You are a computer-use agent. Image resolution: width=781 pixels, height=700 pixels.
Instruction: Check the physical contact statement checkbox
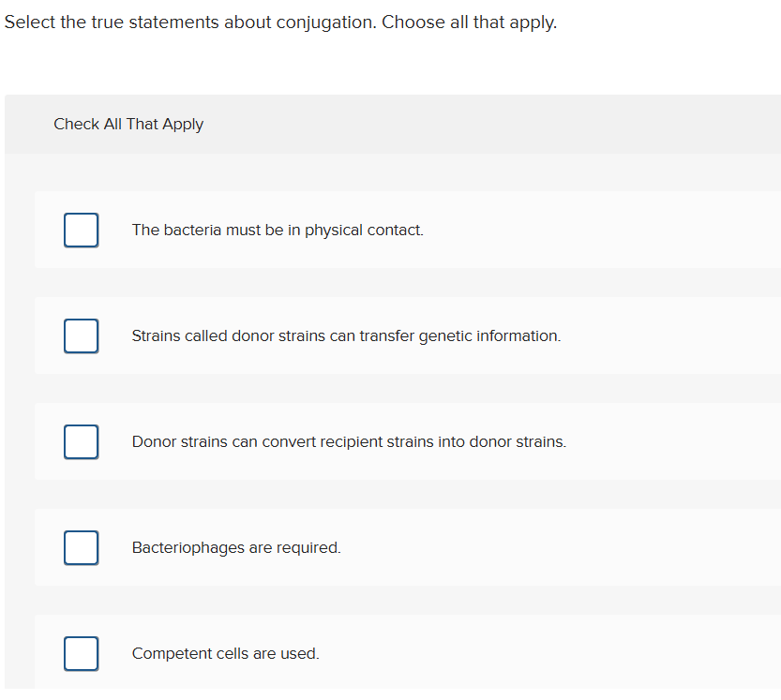tap(81, 230)
